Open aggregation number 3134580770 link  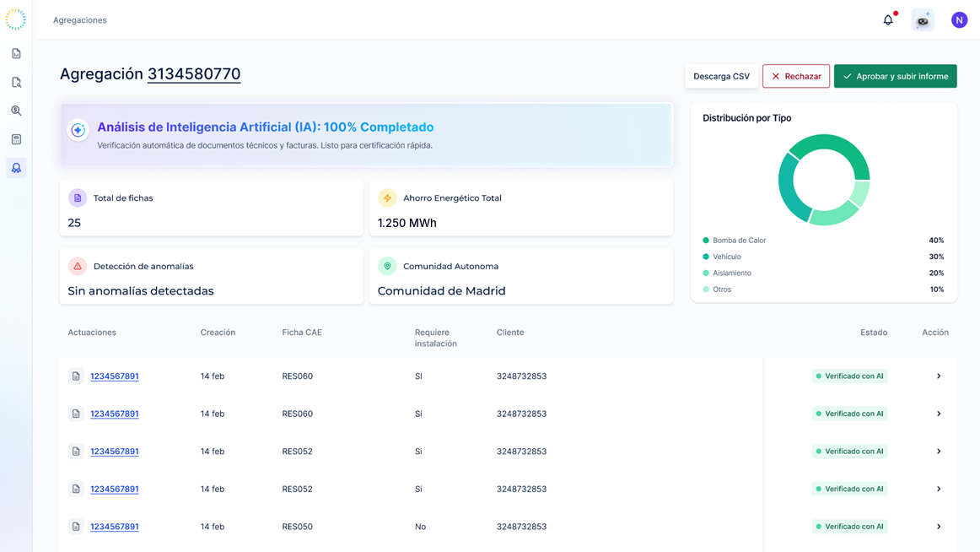[x=194, y=74]
